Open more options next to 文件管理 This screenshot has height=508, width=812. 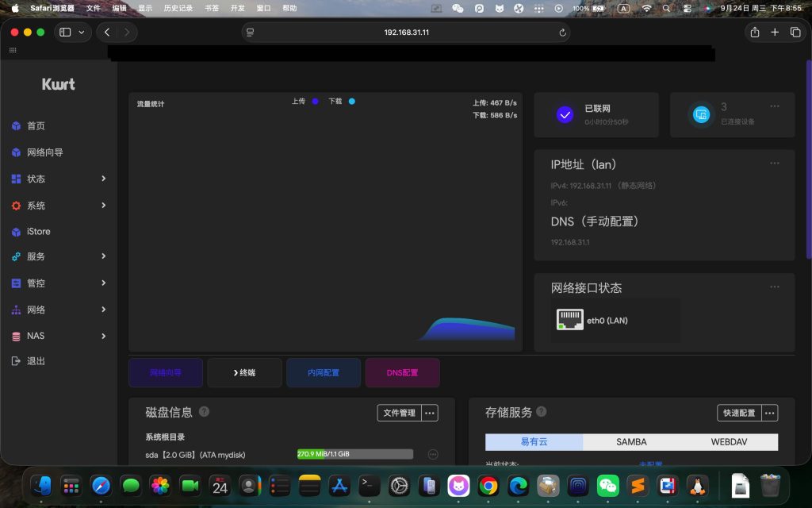tap(430, 413)
